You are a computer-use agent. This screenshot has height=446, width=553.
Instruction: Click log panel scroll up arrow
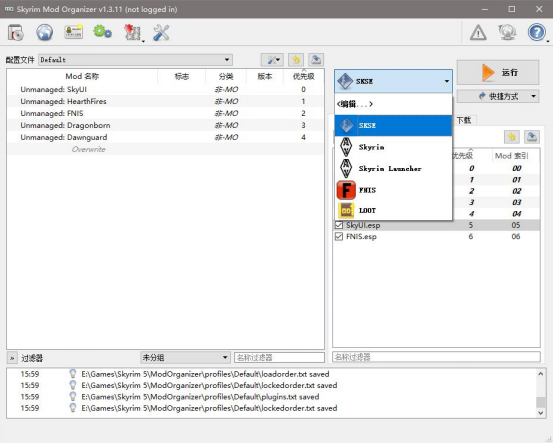click(540, 374)
